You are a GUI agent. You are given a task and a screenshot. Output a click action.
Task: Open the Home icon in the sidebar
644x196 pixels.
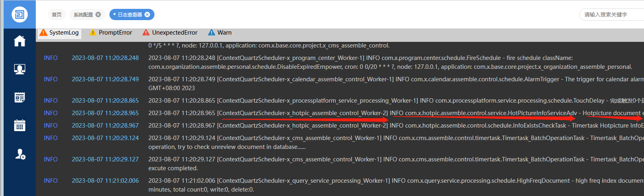[19, 41]
